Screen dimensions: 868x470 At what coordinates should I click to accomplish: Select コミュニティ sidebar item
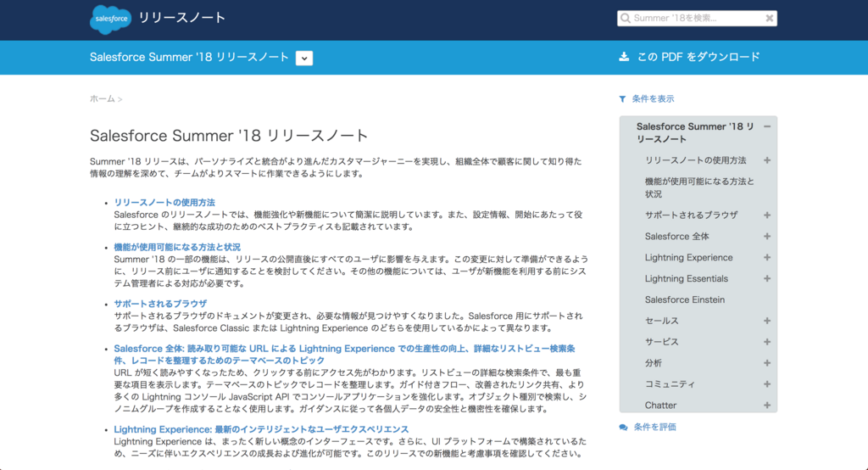[670, 383]
